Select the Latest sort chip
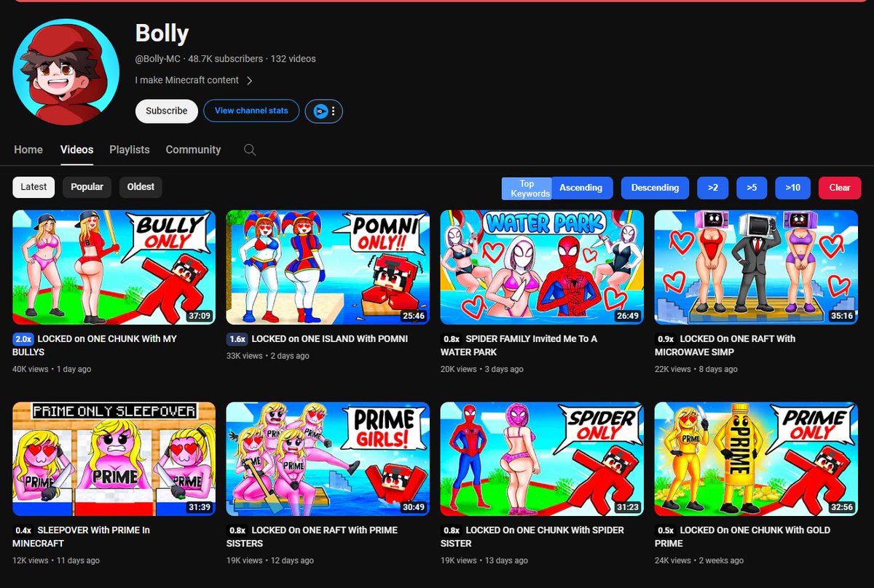874x588 pixels. click(34, 187)
